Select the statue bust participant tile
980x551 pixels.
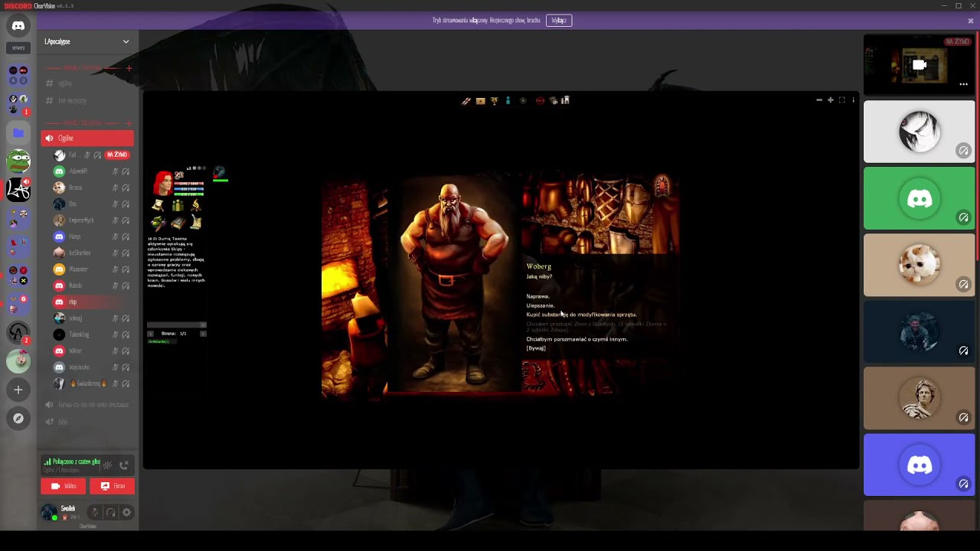coord(920,398)
